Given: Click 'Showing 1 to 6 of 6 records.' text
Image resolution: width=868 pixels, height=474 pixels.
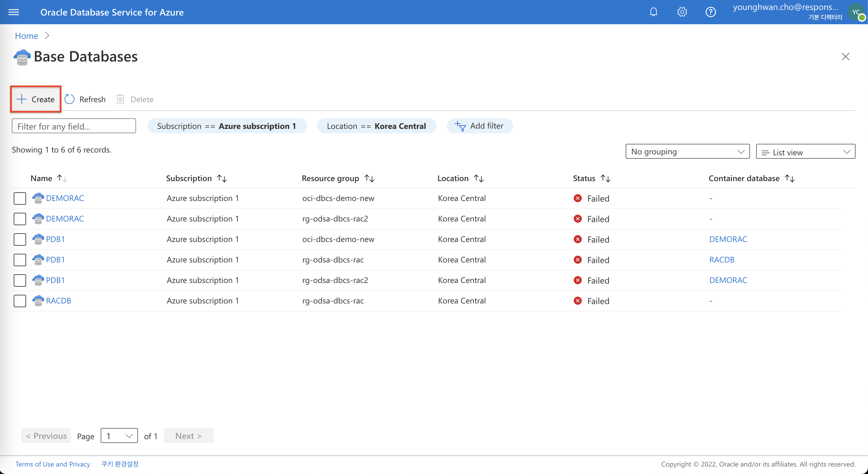Looking at the screenshot, I should [x=62, y=150].
